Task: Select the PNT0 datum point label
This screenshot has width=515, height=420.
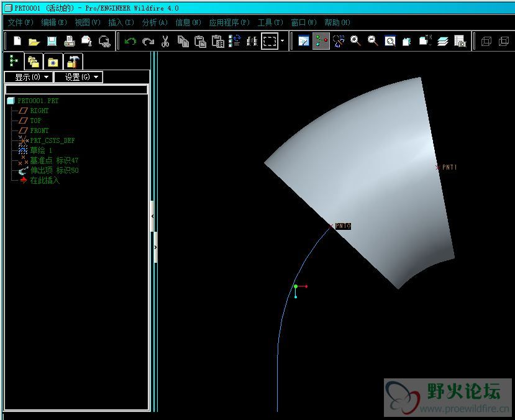Action: point(343,226)
